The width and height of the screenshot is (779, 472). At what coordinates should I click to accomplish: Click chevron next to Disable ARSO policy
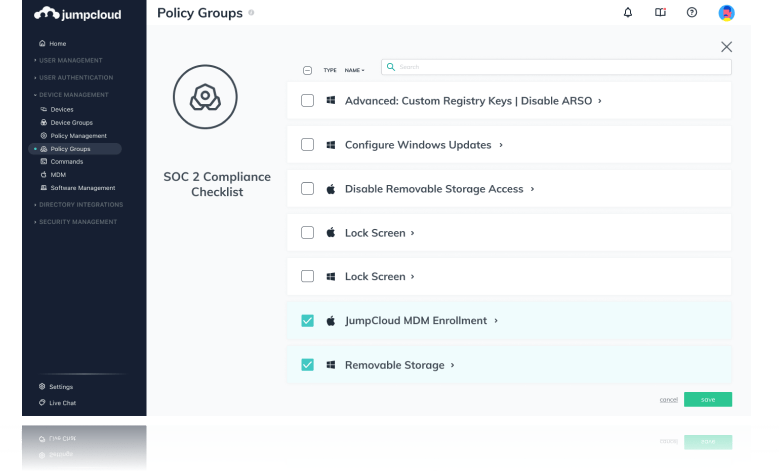(x=600, y=100)
